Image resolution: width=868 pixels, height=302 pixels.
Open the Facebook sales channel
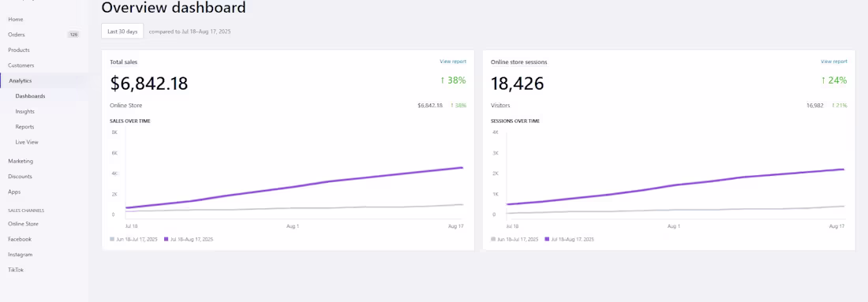20,240
